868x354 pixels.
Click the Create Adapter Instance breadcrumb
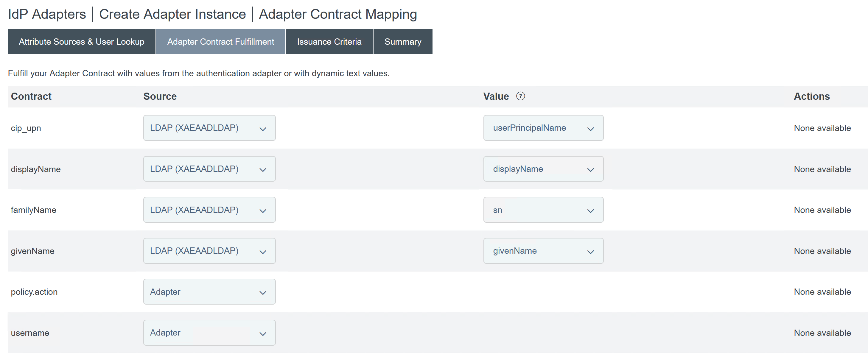pos(172,14)
